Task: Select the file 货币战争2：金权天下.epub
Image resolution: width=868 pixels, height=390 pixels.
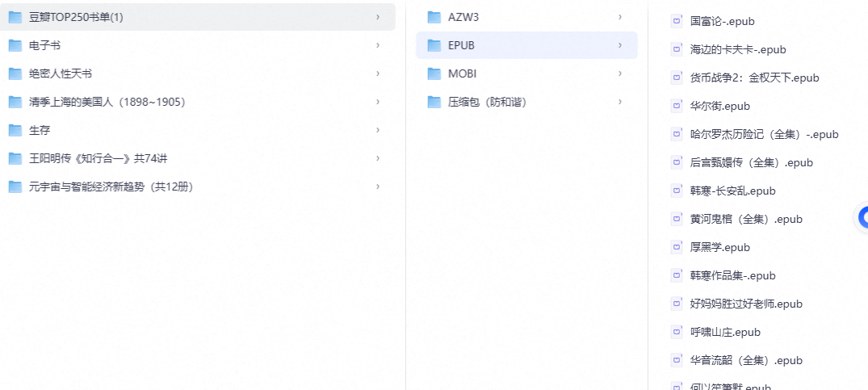Action: coord(754,78)
